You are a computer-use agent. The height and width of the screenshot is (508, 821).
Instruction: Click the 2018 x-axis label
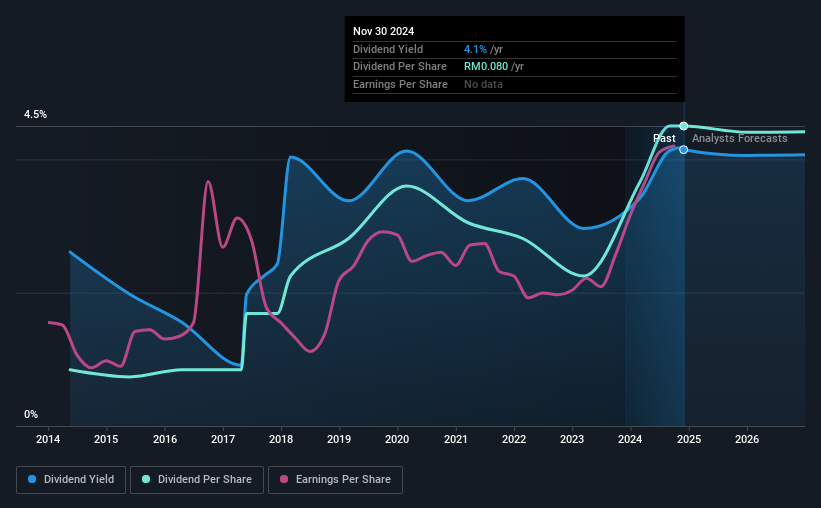click(x=281, y=439)
